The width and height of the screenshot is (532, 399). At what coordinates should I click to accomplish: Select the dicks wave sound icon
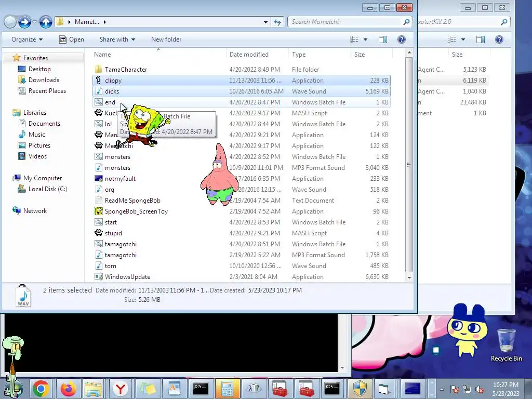coord(98,91)
